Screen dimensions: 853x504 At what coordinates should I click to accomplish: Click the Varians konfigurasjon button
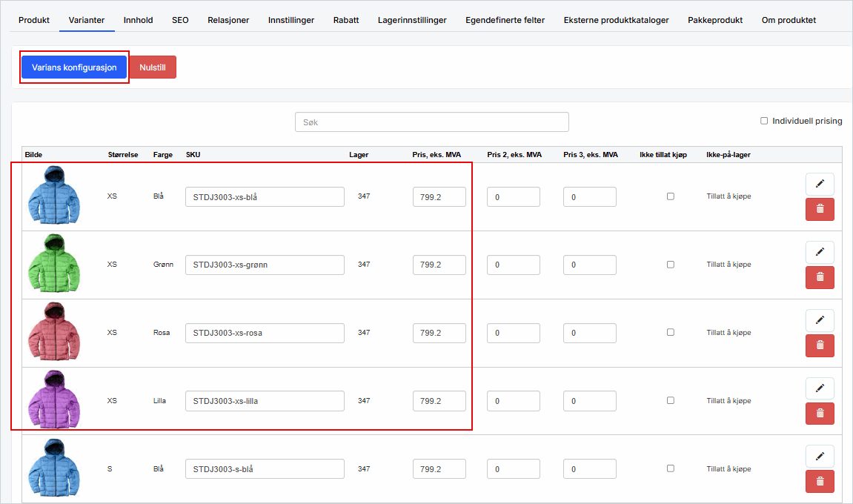(74, 67)
